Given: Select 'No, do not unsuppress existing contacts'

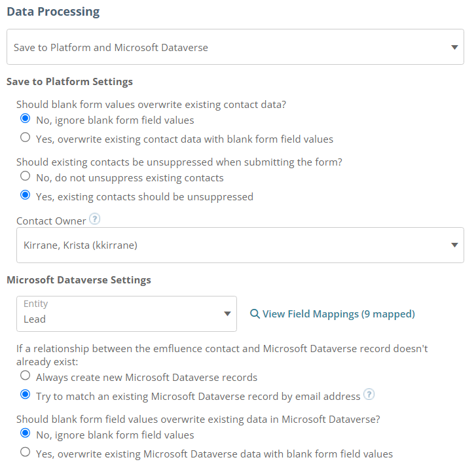Looking at the screenshot, I should tap(25, 177).
